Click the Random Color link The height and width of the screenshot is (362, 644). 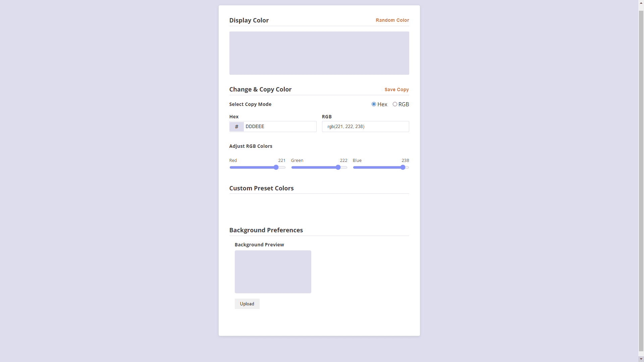(x=392, y=20)
